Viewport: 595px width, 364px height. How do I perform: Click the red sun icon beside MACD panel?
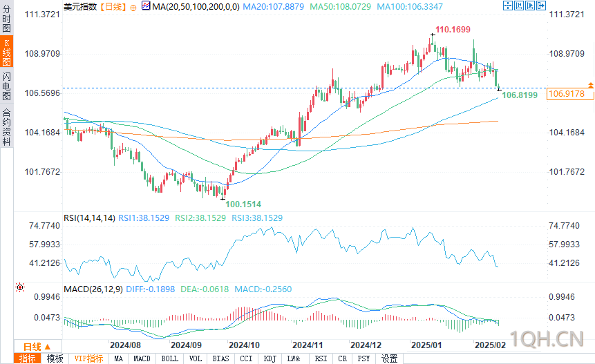(x=20, y=287)
